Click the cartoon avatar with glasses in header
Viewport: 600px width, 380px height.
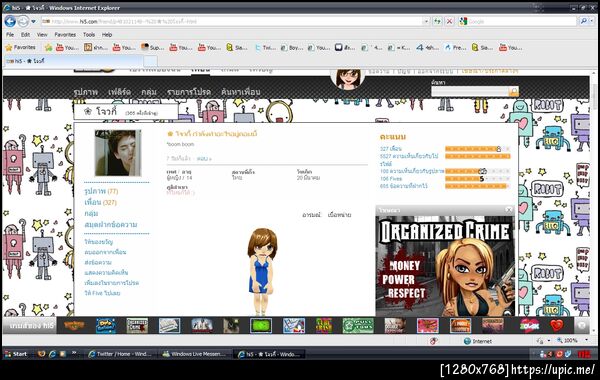(348, 78)
